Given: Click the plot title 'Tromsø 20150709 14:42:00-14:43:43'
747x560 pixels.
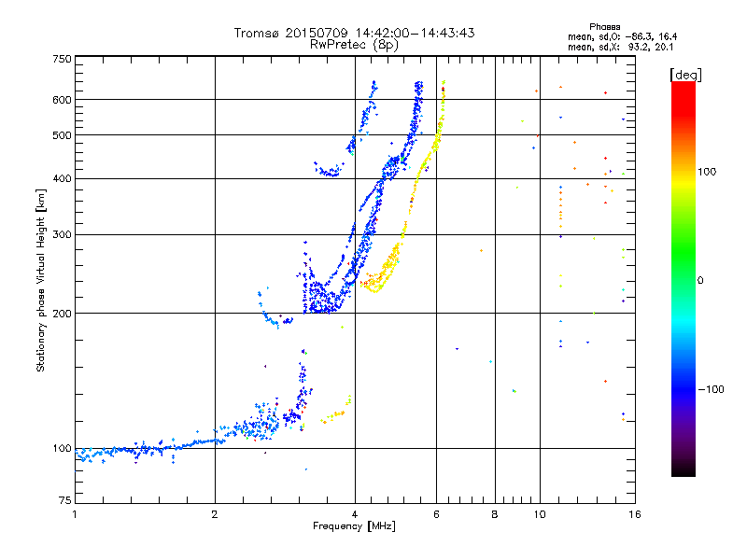Looking at the screenshot, I should pos(354,33).
